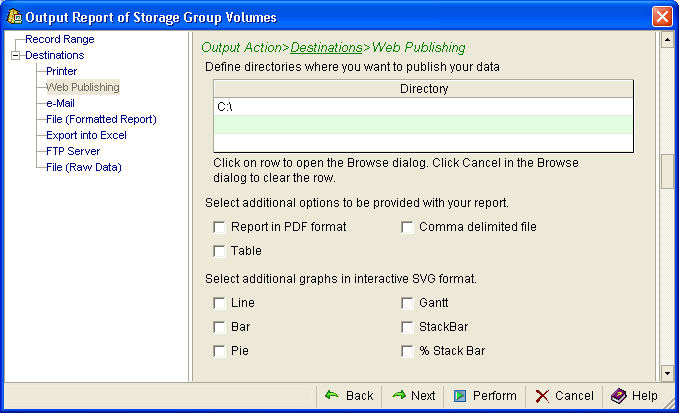679x413 pixels.
Task: Enable the Line graph checkbox
Action: (x=220, y=303)
